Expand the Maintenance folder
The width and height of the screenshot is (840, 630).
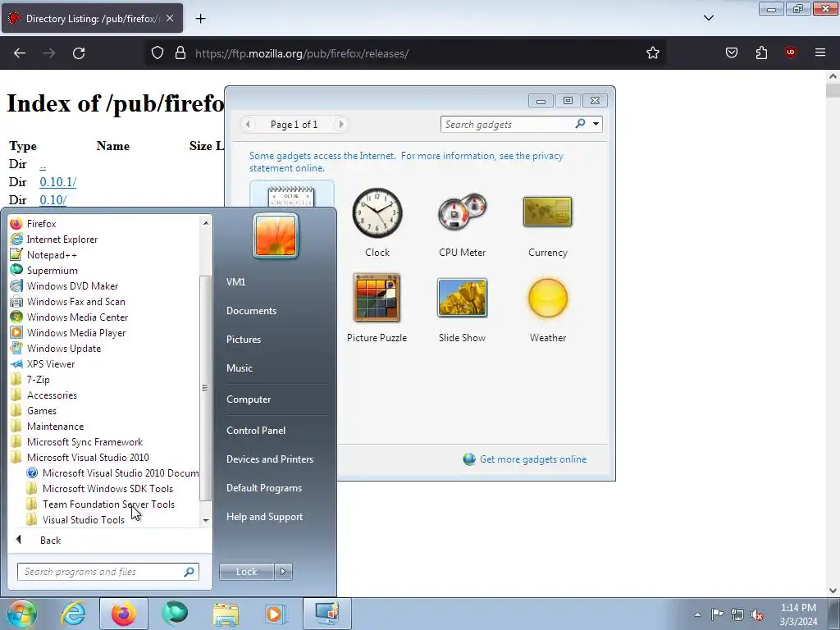point(55,426)
